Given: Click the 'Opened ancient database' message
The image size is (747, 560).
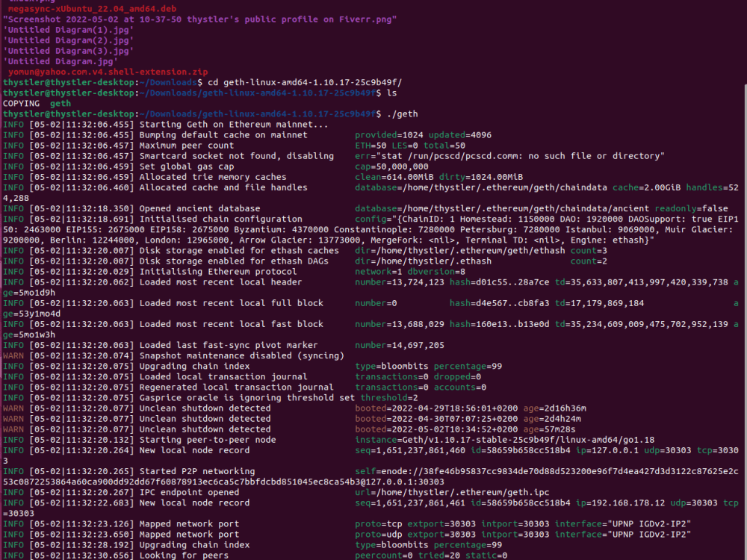Looking at the screenshot, I should 199,208.
